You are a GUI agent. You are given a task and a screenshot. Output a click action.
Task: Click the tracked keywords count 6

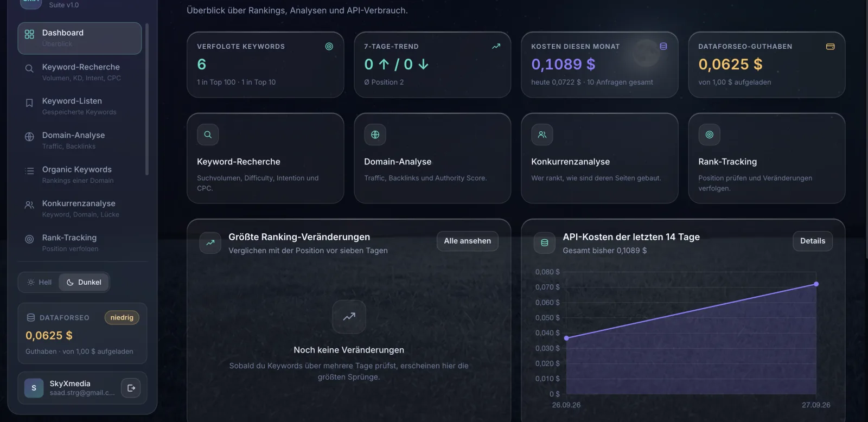(202, 65)
